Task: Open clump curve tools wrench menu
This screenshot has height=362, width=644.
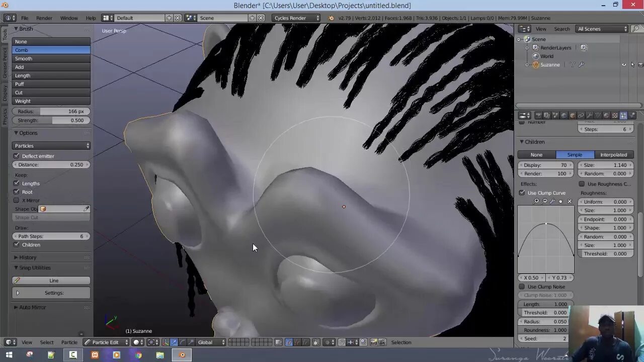Action: [552, 201]
